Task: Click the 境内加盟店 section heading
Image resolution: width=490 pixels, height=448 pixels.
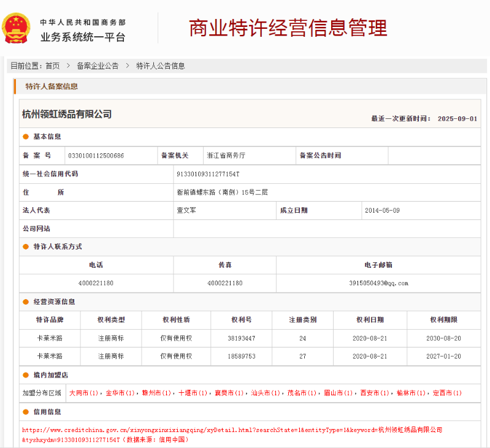Action: (x=51, y=375)
